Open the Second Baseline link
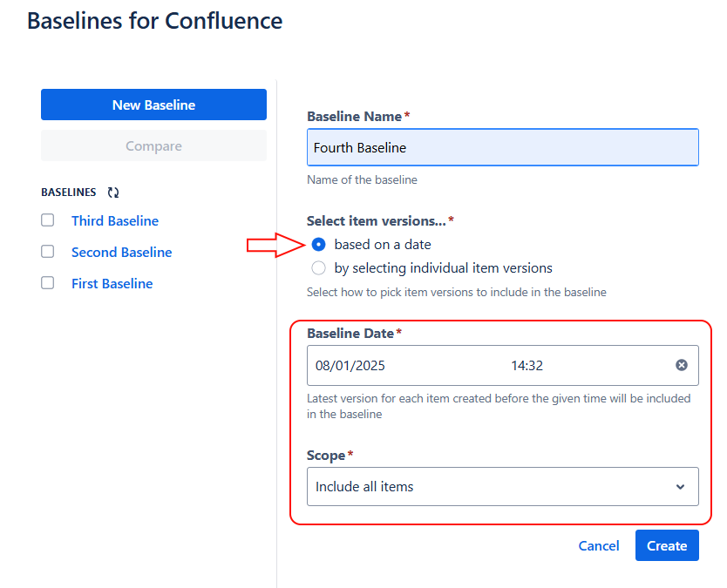The width and height of the screenshot is (727, 588). click(x=121, y=252)
